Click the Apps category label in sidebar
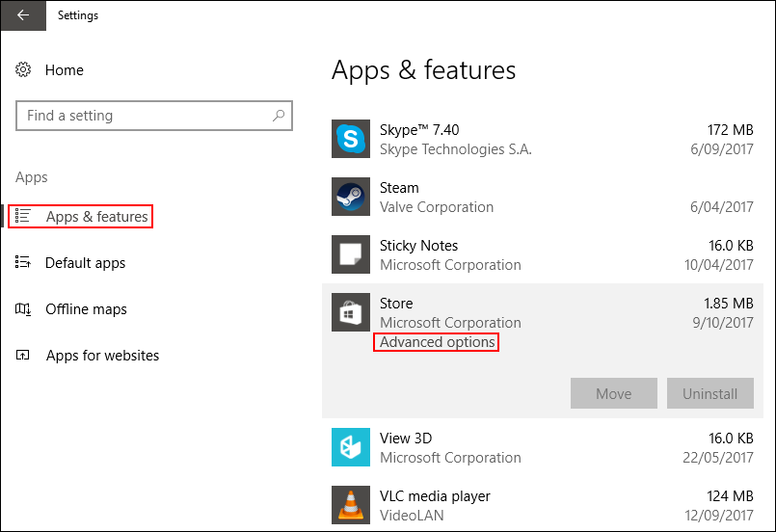This screenshot has width=776, height=532. tap(32, 177)
